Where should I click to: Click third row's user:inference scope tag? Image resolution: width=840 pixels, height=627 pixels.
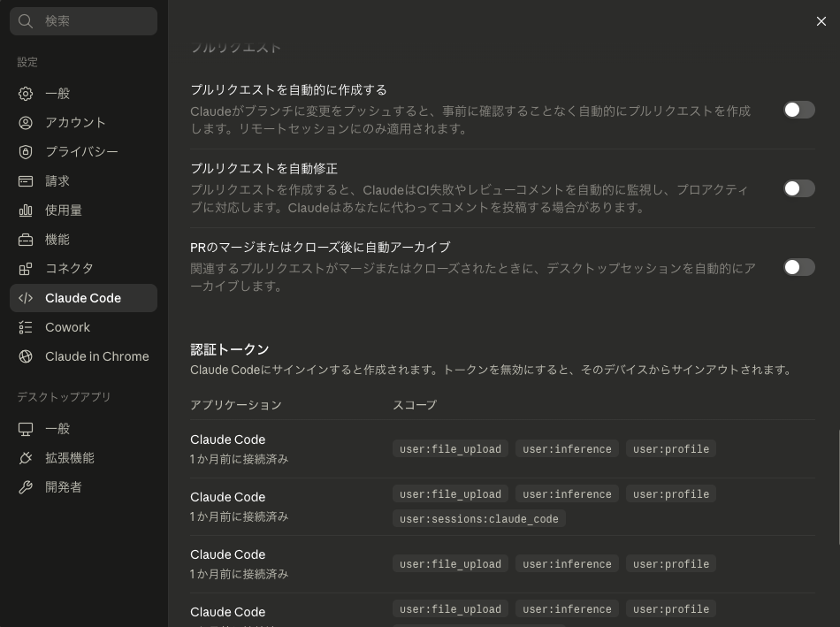(568, 563)
